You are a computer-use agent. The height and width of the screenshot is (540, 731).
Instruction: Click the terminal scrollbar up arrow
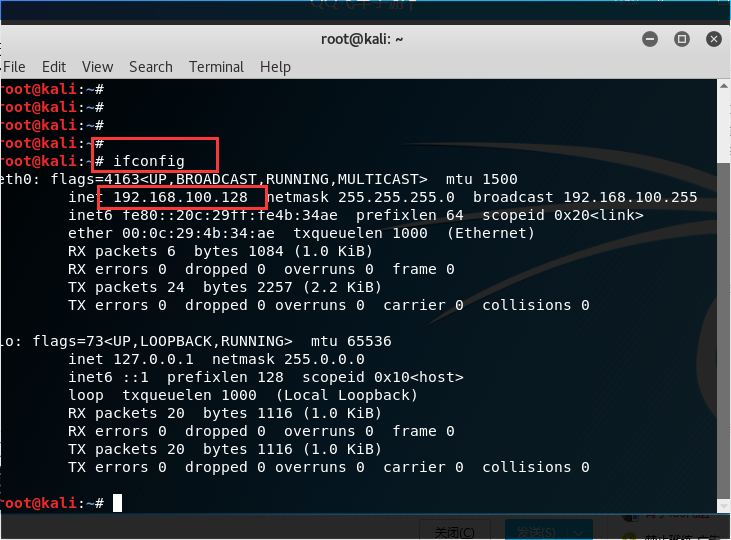pos(724,86)
